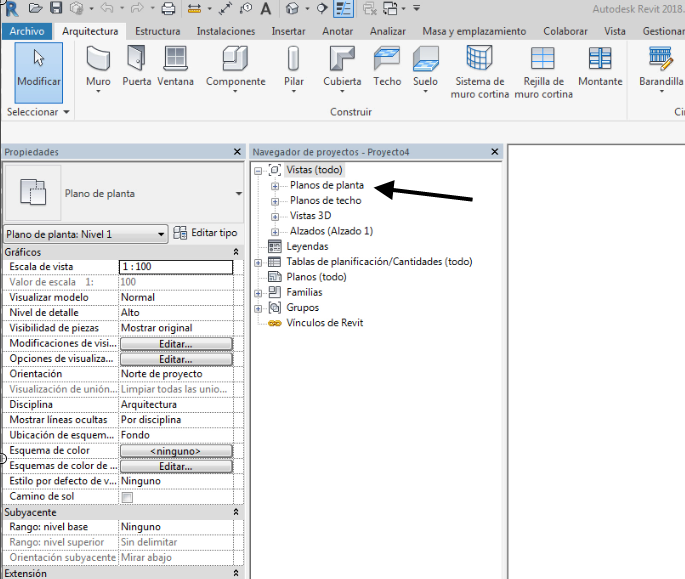
Task: Open the Plano de planta type selector dropdown
Action: 239,194
